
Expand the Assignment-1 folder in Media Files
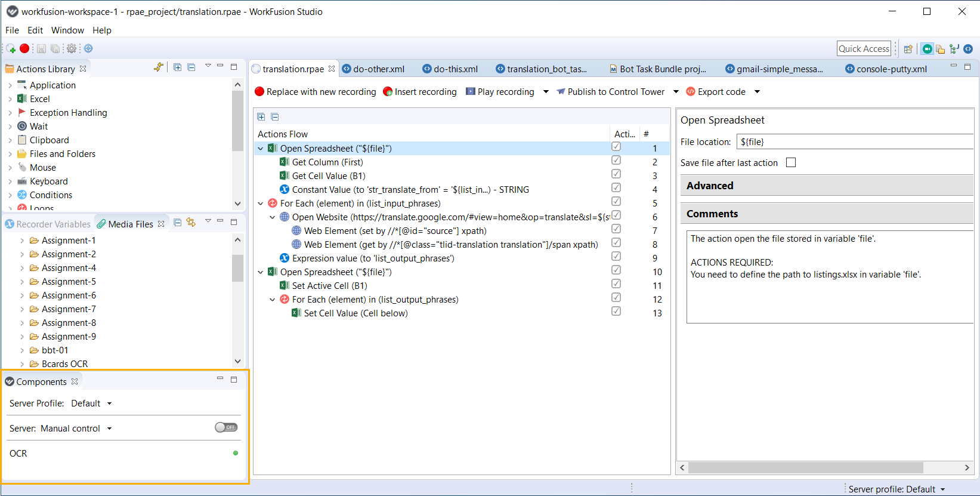click(22, 241)
